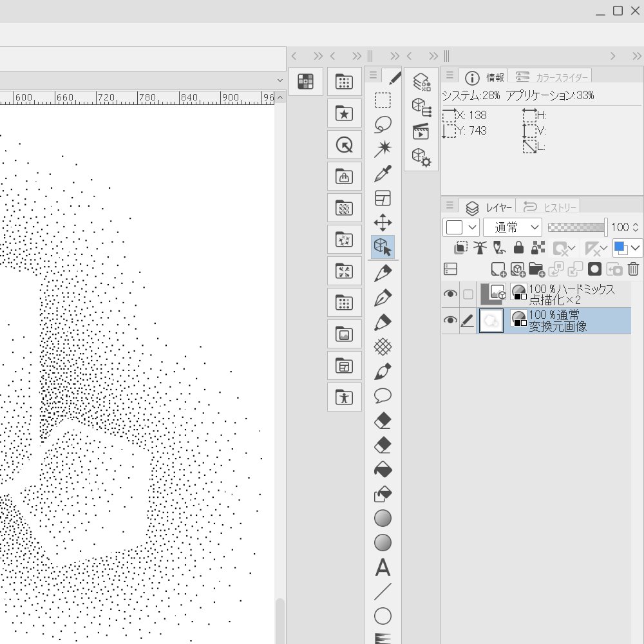Delete the selected layer with trash icon

[633, 269]
